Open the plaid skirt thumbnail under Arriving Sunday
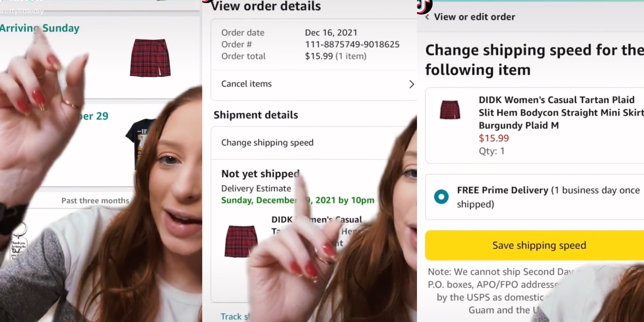Image resolution: width=644 pixels, height=322 pixels. 150,58
